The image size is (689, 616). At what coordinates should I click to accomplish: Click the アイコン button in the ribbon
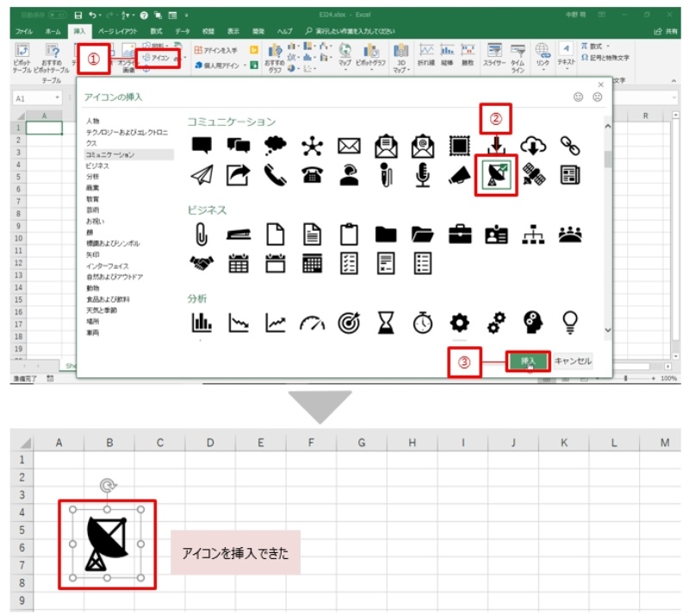point(158,57)
